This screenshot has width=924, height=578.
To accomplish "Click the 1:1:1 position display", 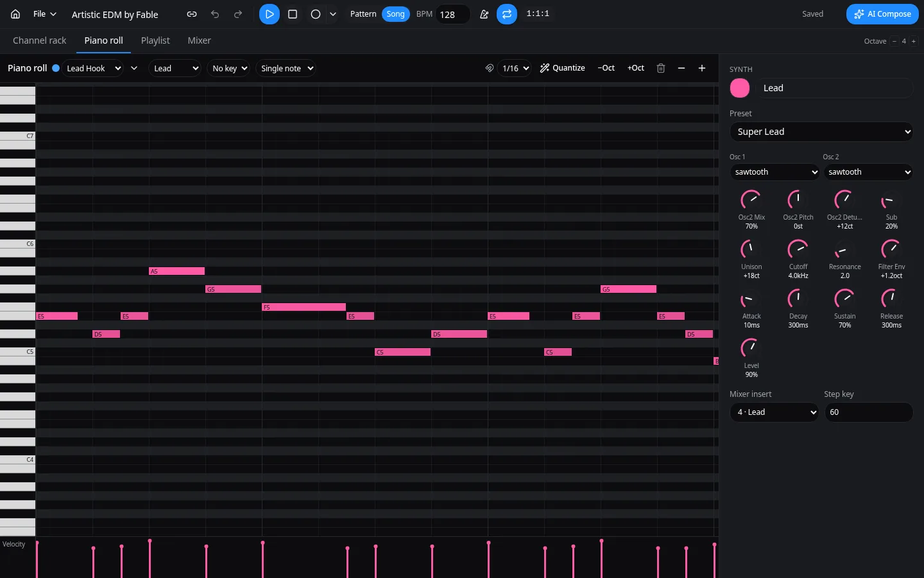I will coord(538,14).
